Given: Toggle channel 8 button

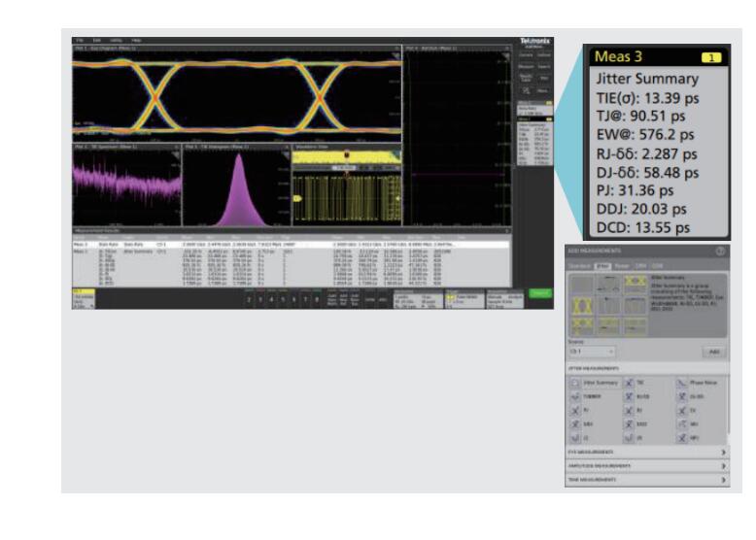Looking at the screenshot, I should [x=316, y=300].
